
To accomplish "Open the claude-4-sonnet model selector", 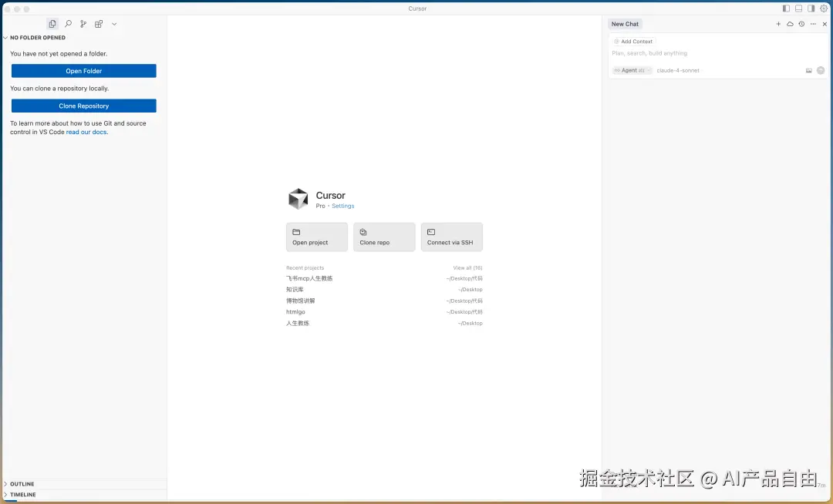I will coord(678,71).
